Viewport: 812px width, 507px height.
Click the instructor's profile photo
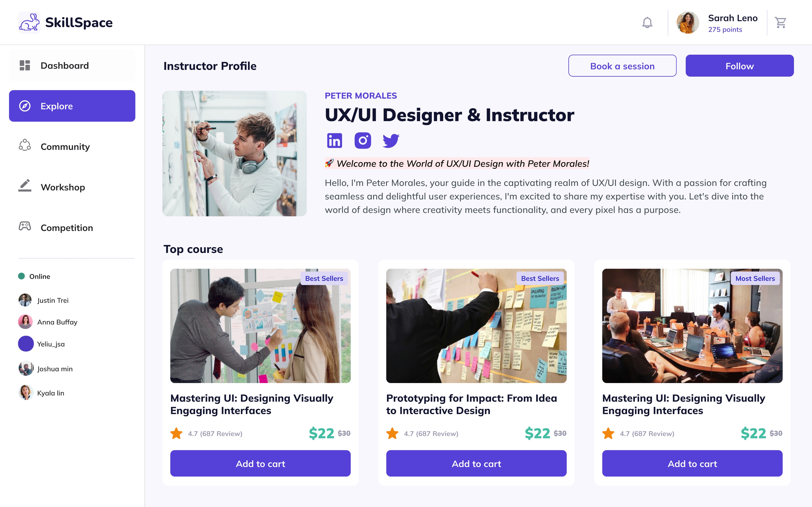pyautogui.click(x=235, y=153)
